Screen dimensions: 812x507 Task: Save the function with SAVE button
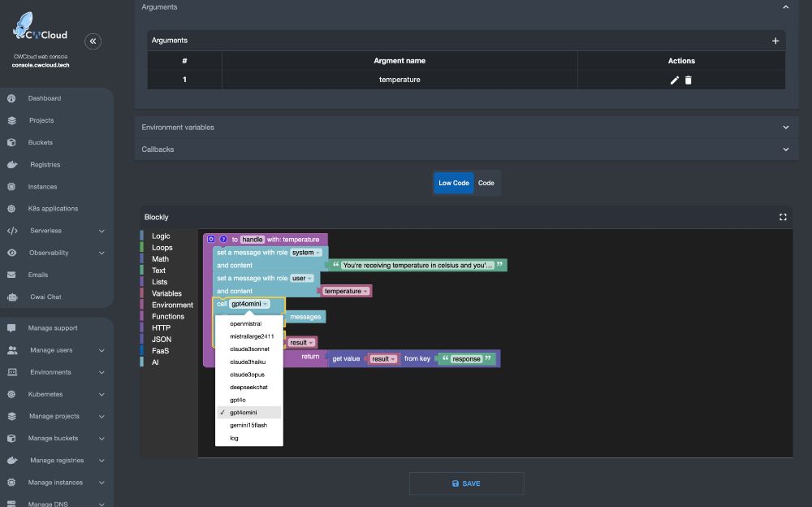coord(466,483)
